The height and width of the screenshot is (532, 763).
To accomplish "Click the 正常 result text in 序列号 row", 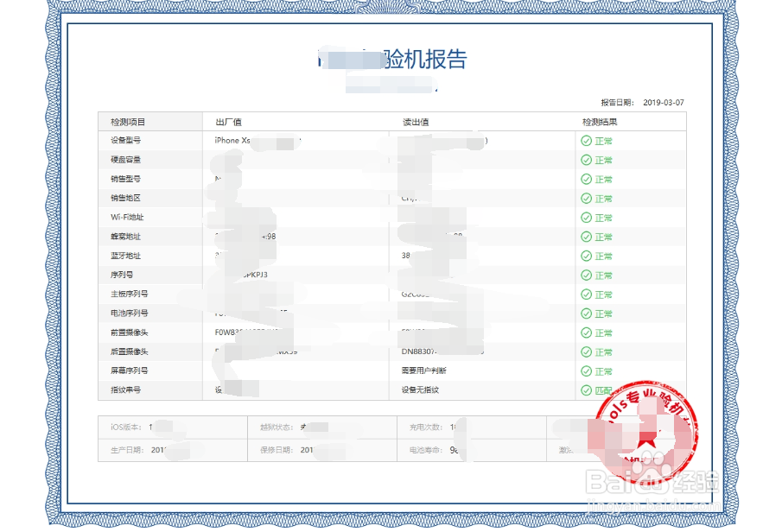I will [x=603, y=275].
